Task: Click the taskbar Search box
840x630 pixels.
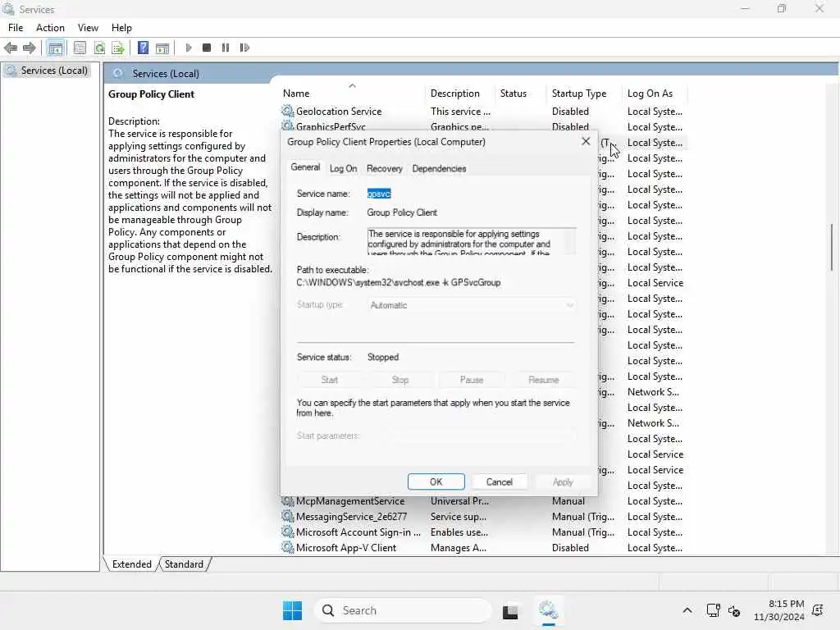Action: pos(402,610)
